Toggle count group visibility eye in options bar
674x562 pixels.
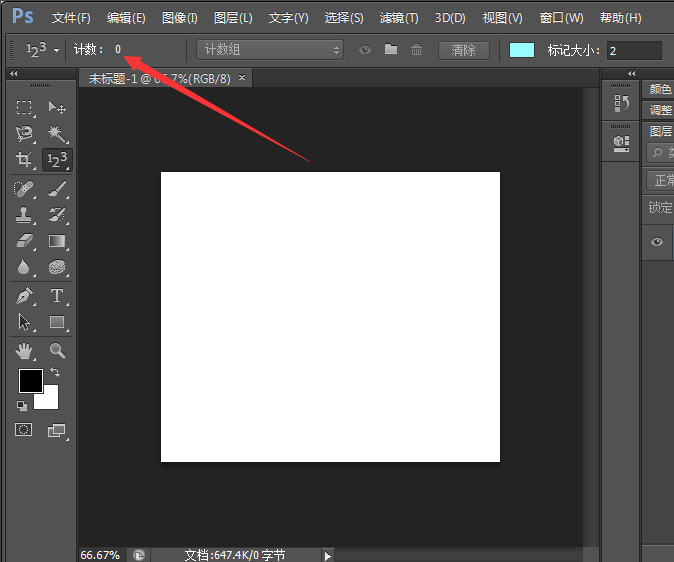(x=365, y=50)
